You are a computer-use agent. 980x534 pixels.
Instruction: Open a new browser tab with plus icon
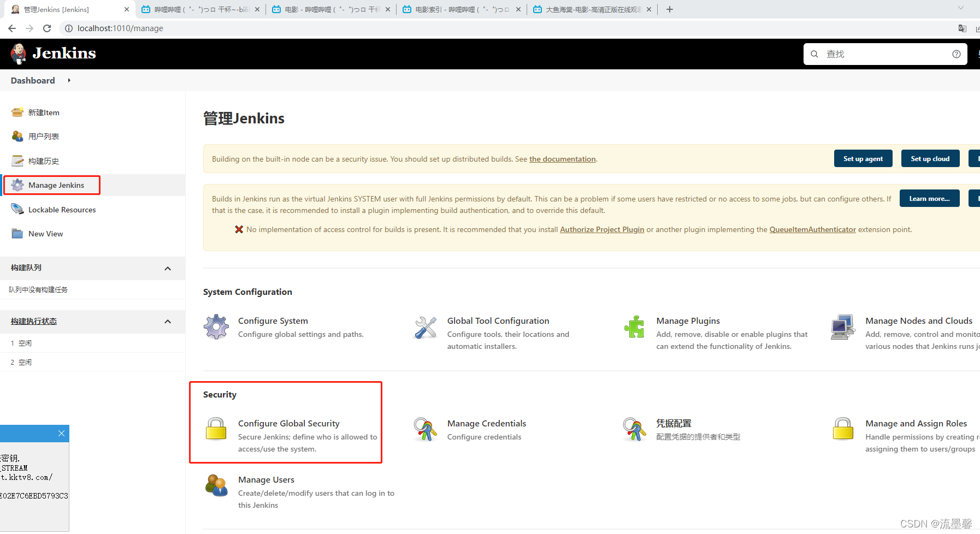click(670, 9)
